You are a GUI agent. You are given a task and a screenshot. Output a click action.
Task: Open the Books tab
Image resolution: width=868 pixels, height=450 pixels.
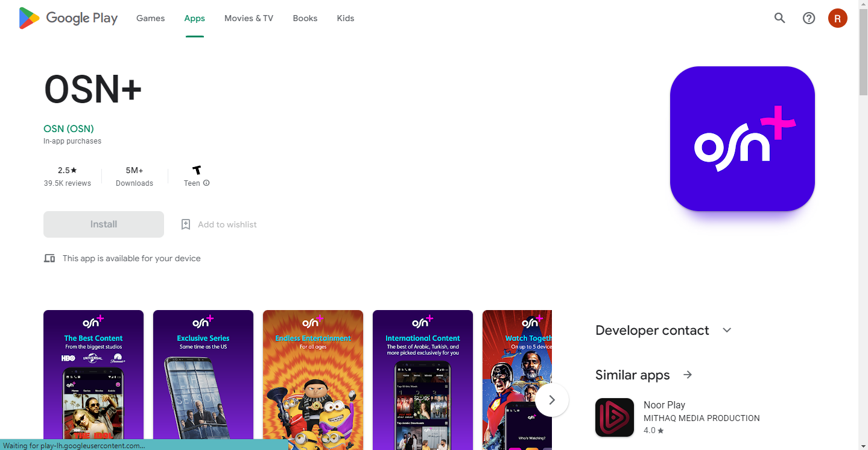coord(305,18)
